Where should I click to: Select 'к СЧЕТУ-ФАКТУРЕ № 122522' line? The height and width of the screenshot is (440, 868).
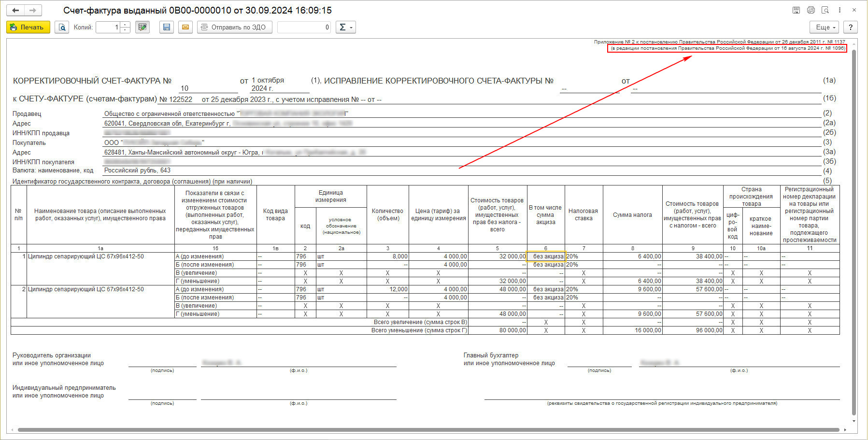pos(197,99)
